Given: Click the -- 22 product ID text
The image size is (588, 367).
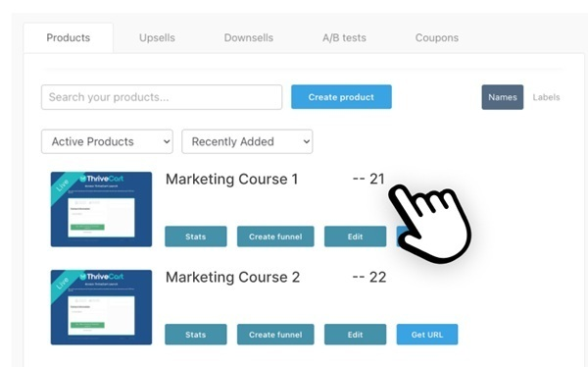Looking at the screenshot, I should pyautogui.click(x=369, y=278).
